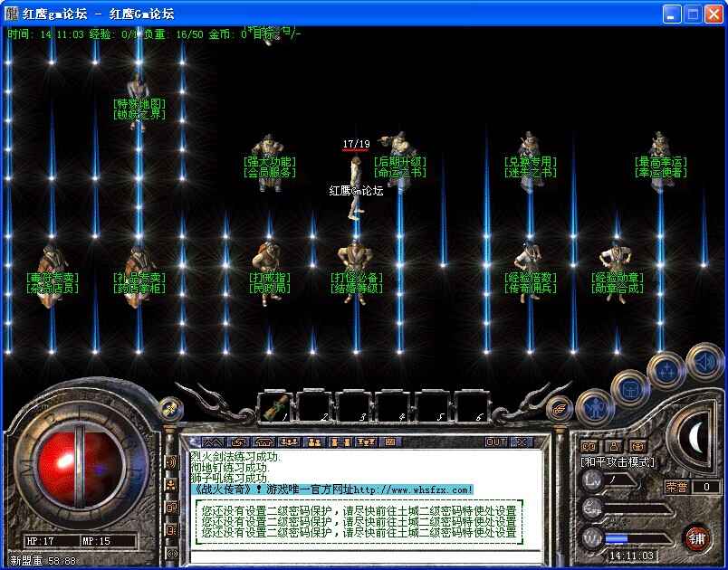Click the OUT button in chat bar
The height and width of the screenshot is (570, 728).
(496, 442)
